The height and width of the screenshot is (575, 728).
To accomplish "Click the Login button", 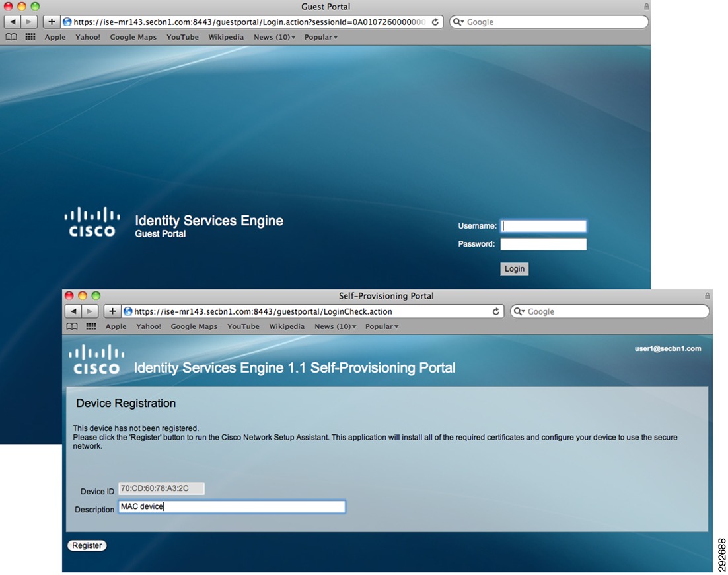I will tap(515, 269).
